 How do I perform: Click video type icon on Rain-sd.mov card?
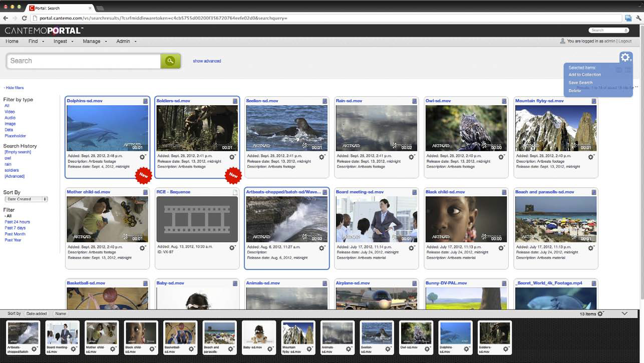[x=414, y=101]
